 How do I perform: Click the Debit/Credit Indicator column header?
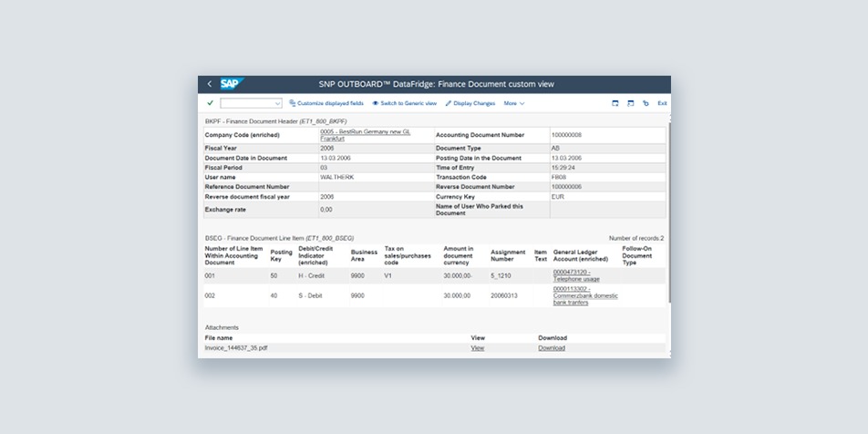click(x=315, y=255)
